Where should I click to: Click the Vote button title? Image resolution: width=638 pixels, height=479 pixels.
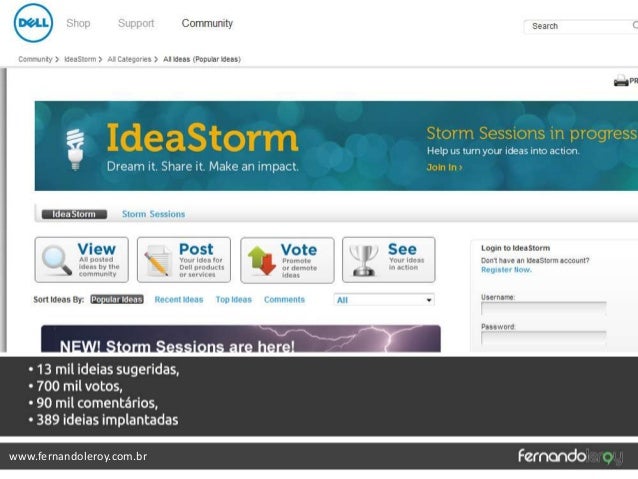pyautogui.click(x=299, y=249)
